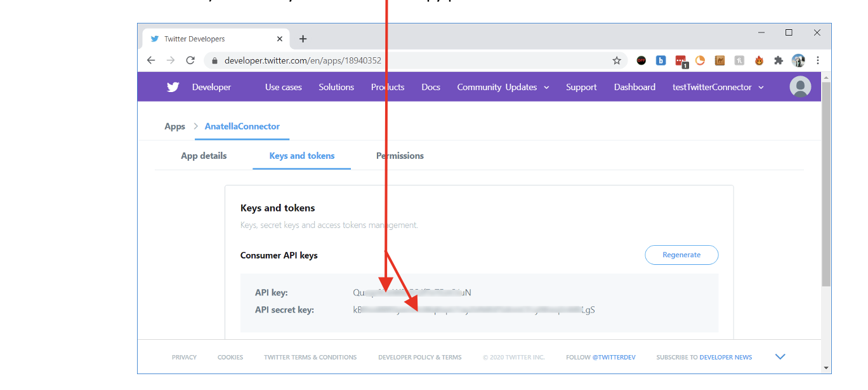
Task: Click the red LastPass extension icon
Action: coord(681,61)
